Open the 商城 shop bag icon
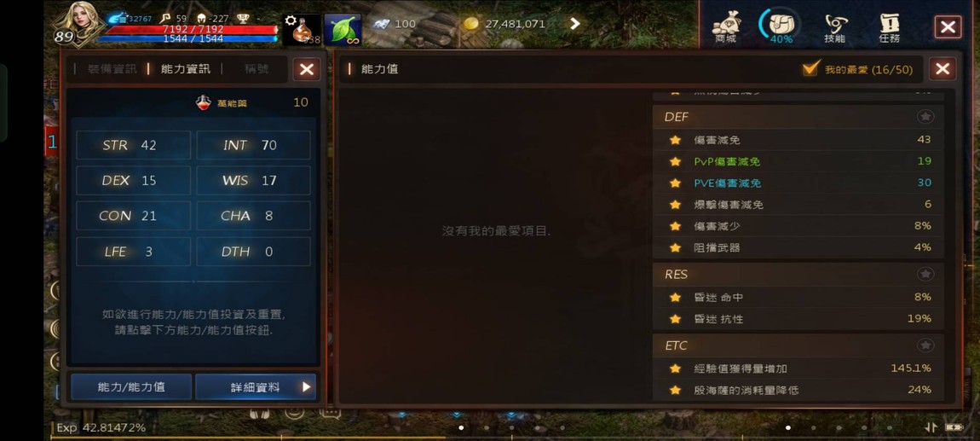980x441 pixels. click(725, 27)
